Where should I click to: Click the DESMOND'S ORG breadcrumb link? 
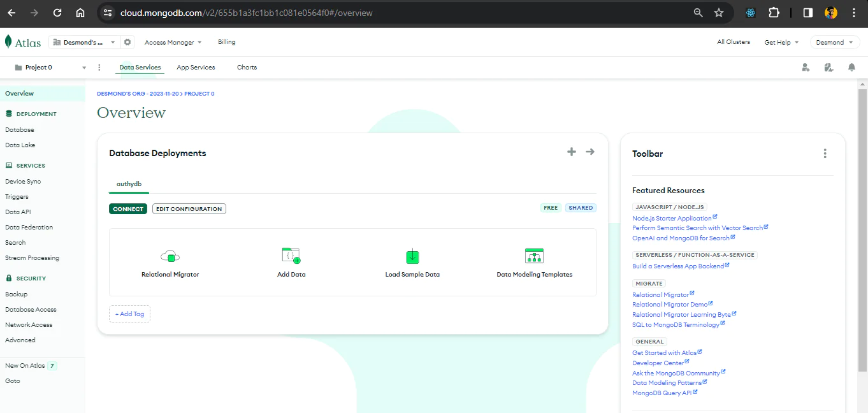138,94
